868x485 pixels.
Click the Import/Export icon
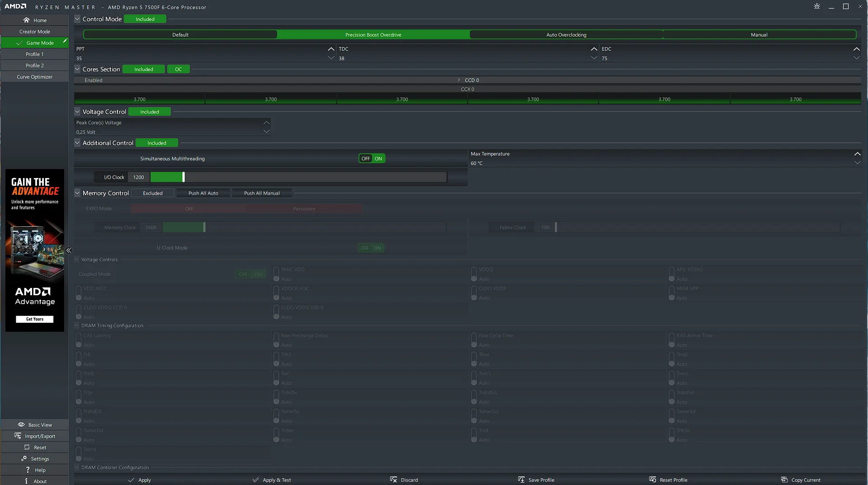click(x=18, y=436)
